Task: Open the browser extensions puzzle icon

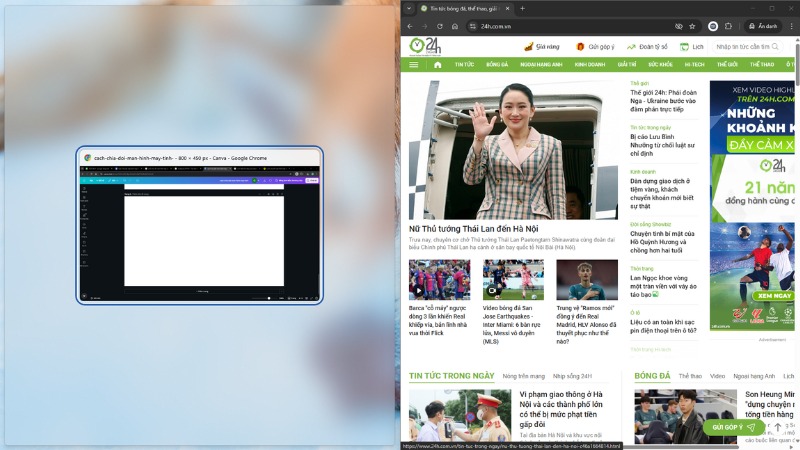Action: [727, 26]
